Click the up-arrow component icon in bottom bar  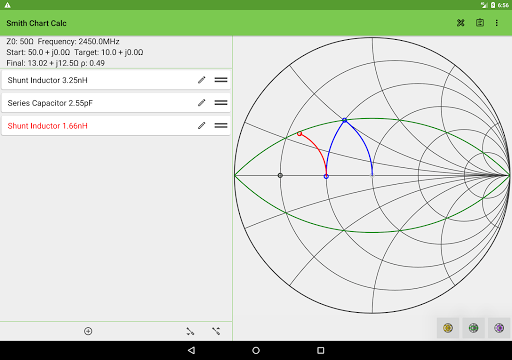pyautogui.click(x=216, y=331)
